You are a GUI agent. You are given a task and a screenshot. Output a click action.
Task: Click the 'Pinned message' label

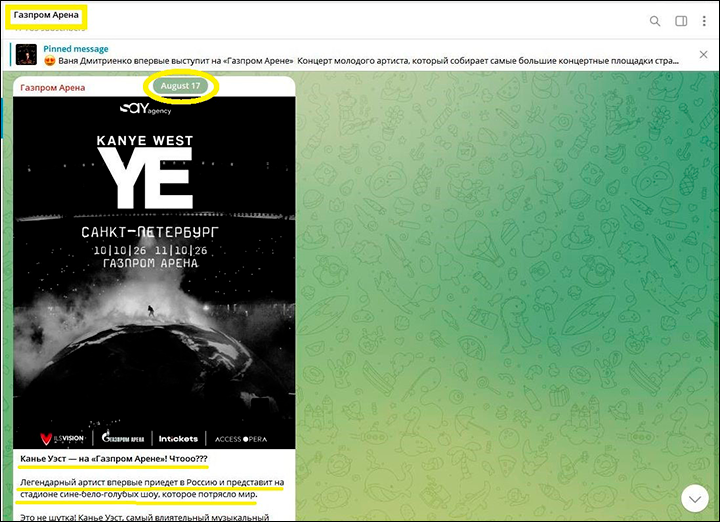(76, 49)
